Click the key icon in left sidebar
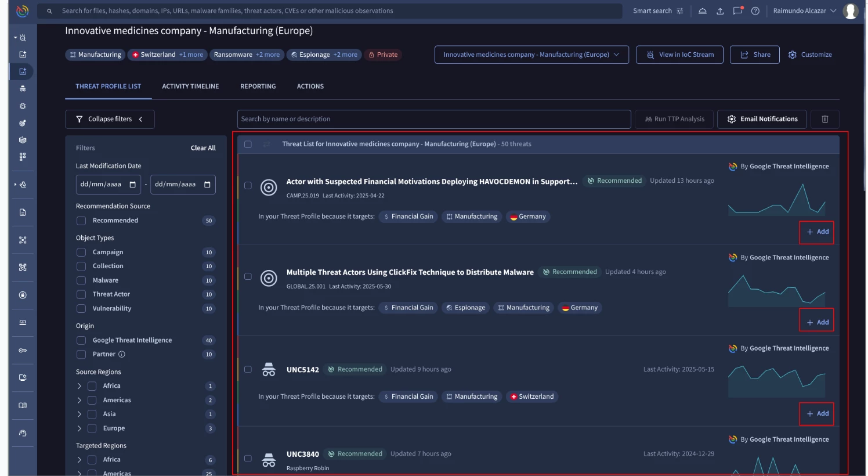The image size is (868, 476). click(x=23, y=351)
